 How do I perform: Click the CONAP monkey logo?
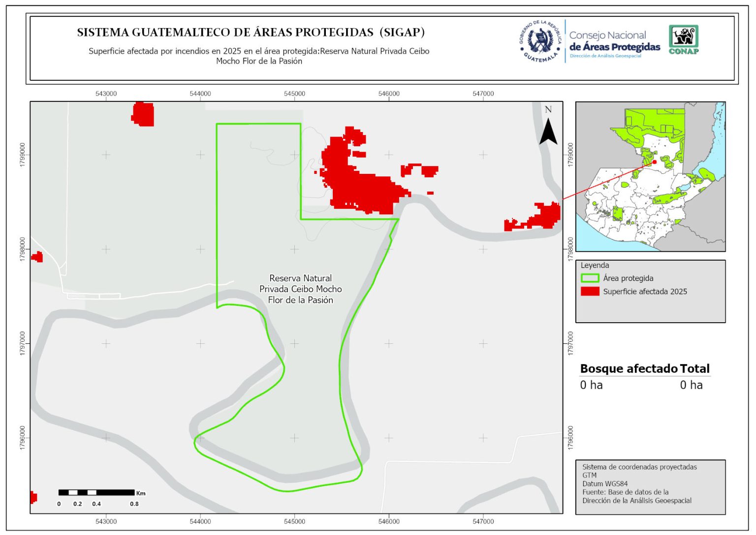(683, 37)
